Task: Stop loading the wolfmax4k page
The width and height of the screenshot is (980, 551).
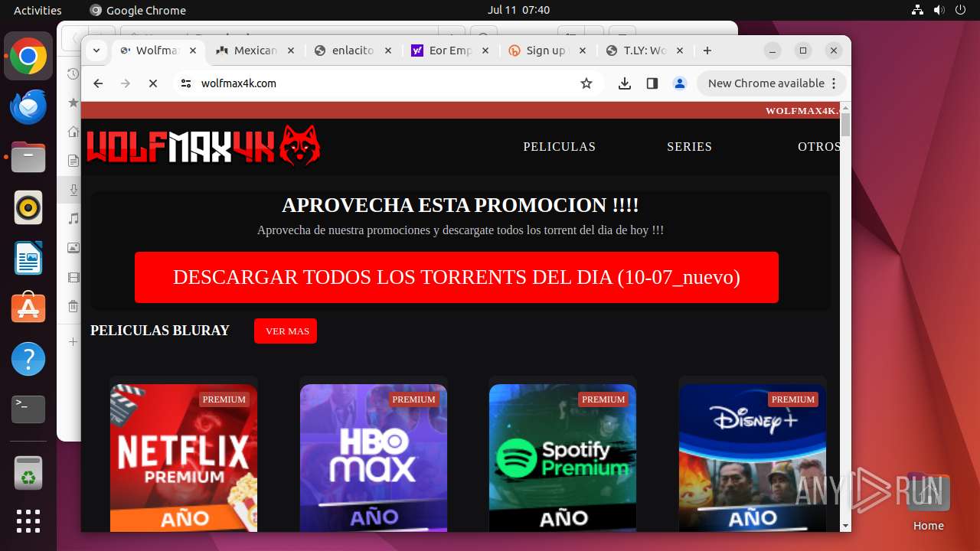Action: click(153, 83)
